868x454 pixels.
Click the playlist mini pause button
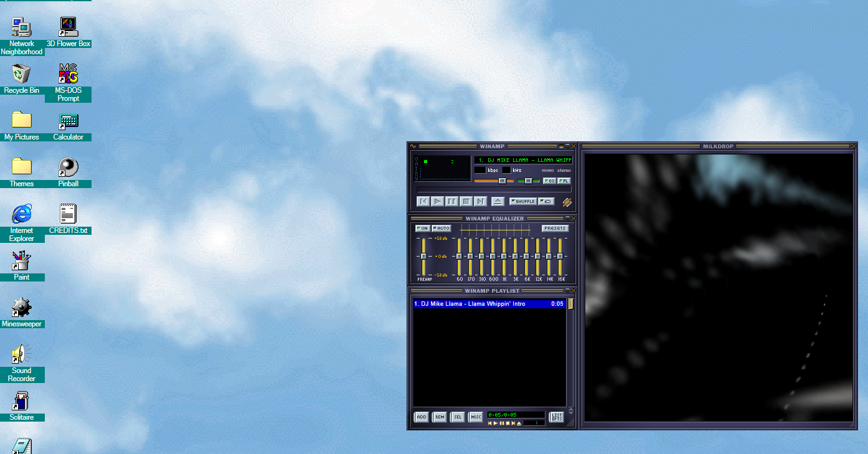(x=502, y=423)
